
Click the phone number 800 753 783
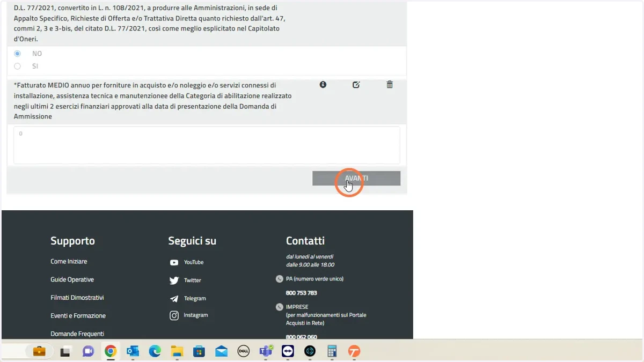click(x=302, y=293)
